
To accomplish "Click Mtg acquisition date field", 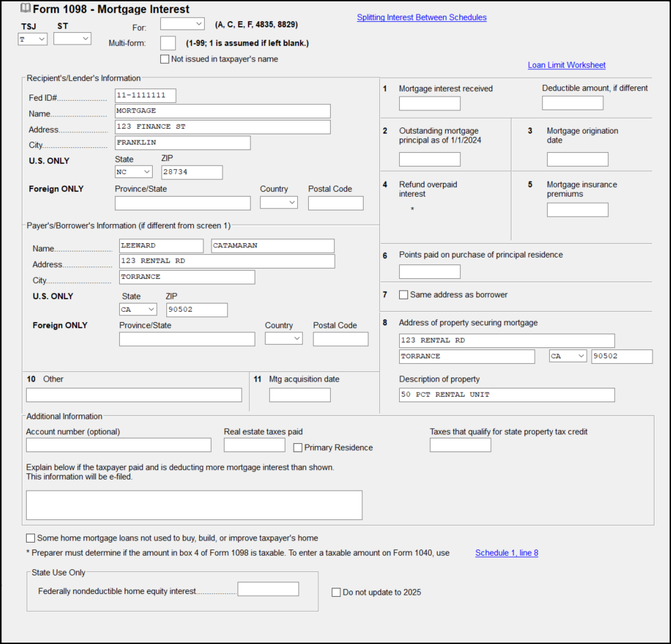I will [x=300, y=395].
